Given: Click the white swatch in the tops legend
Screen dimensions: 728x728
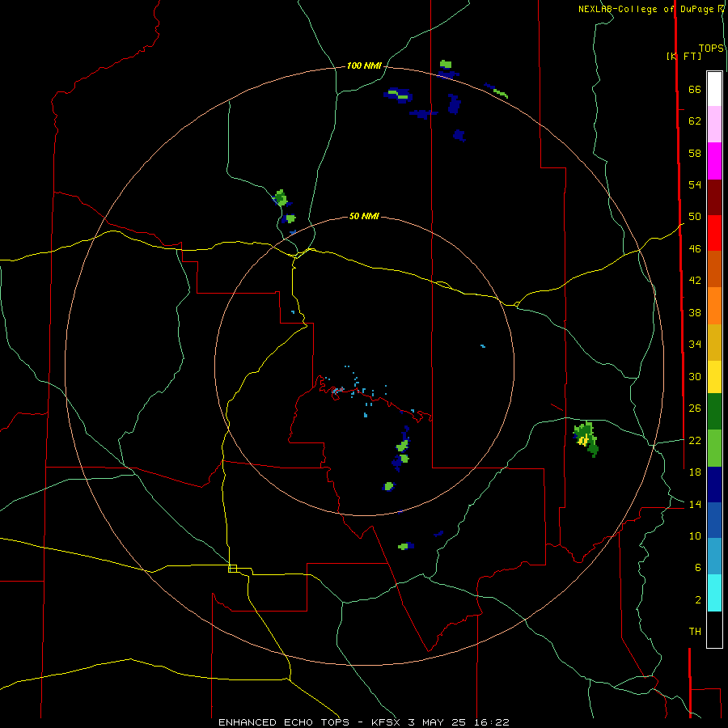Looking at the screenshot, I should [x=714, y=89].
